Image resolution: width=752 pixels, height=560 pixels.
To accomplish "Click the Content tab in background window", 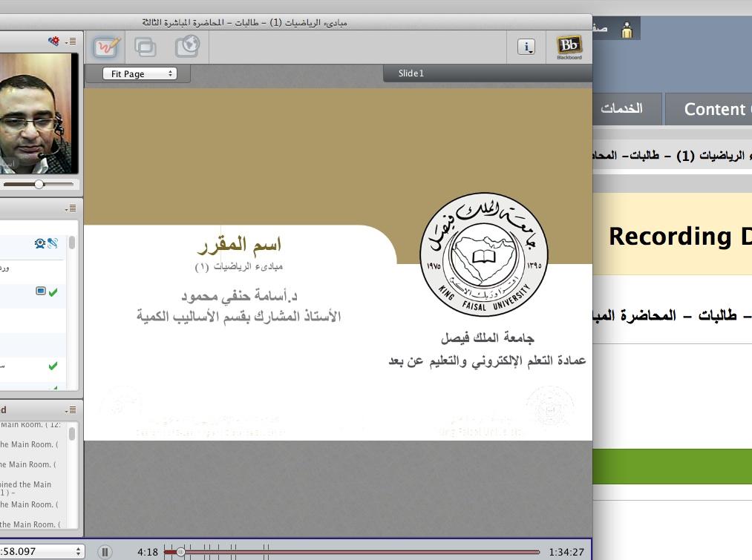I will pos(710,109).
